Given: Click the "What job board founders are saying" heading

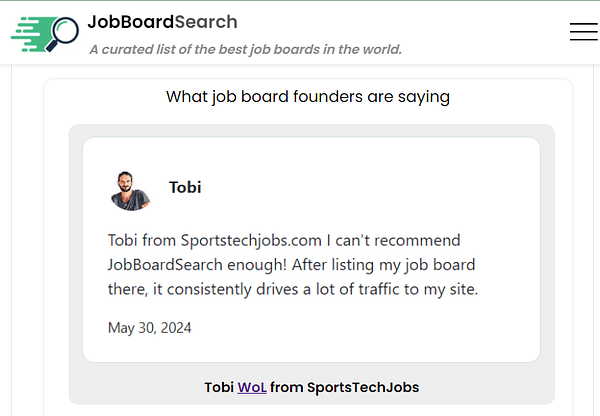Looking at the screenshot, I should (308, 97).
